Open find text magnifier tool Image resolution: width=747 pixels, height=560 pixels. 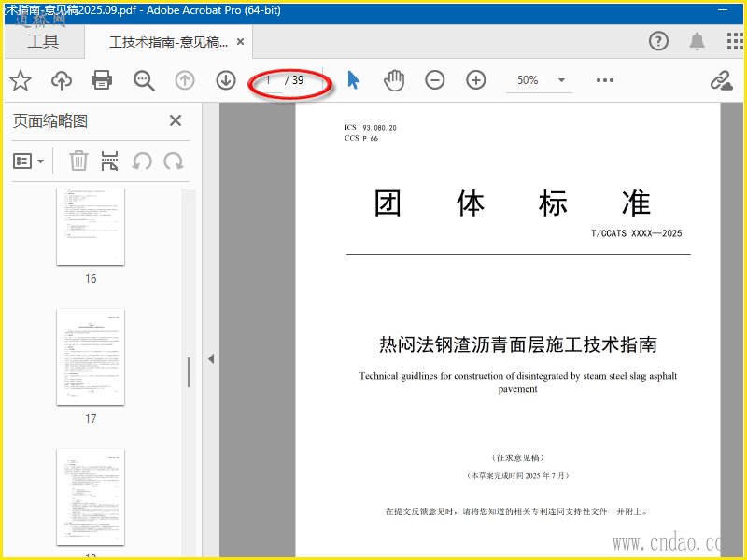[x=144, y=80]
